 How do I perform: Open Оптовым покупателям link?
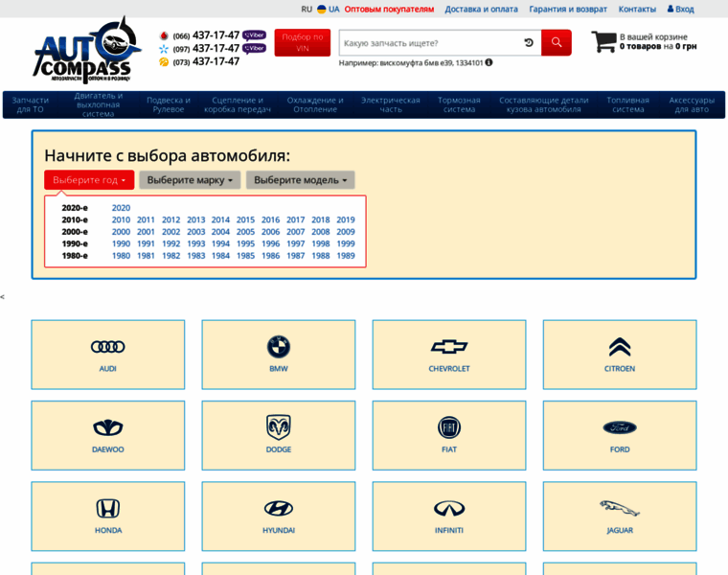tap(389, 9)
